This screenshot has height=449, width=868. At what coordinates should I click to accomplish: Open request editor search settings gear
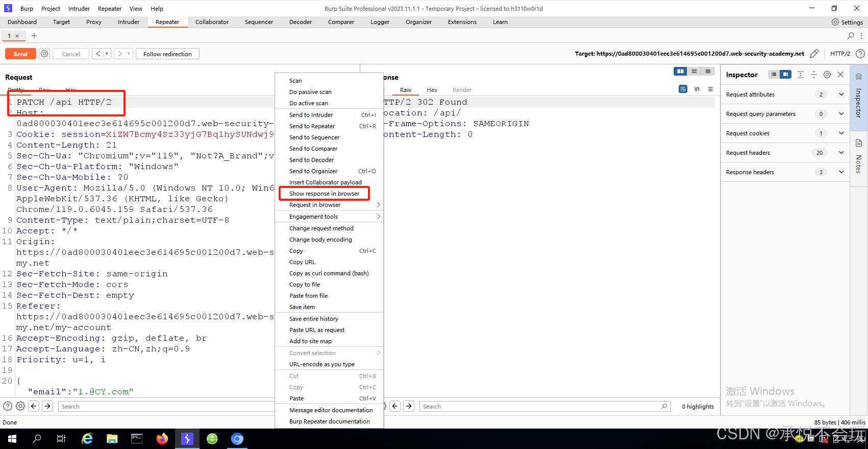(20, 406)
